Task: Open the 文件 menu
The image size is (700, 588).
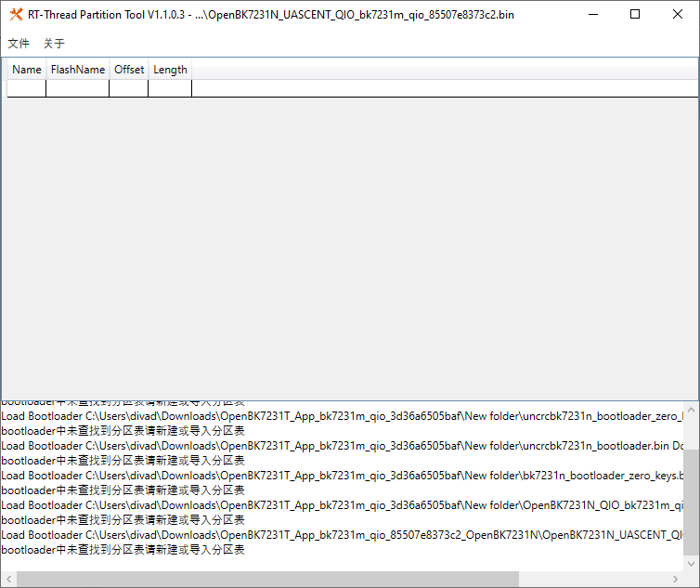Action: click(x=19, y=44)
